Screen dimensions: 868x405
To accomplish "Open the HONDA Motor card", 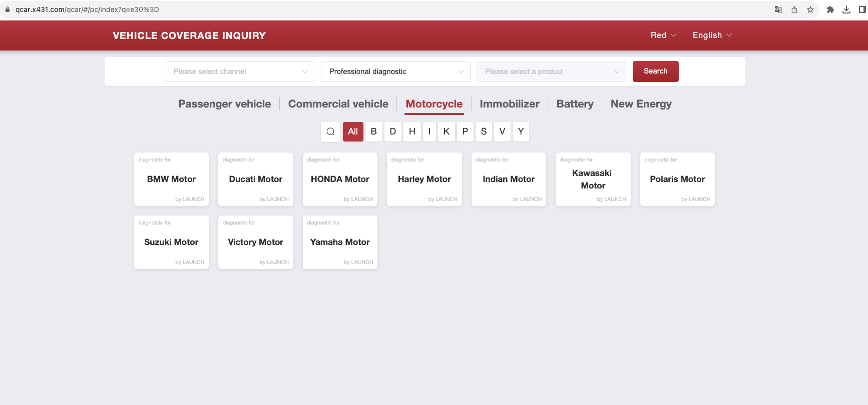I will point(340,179).
